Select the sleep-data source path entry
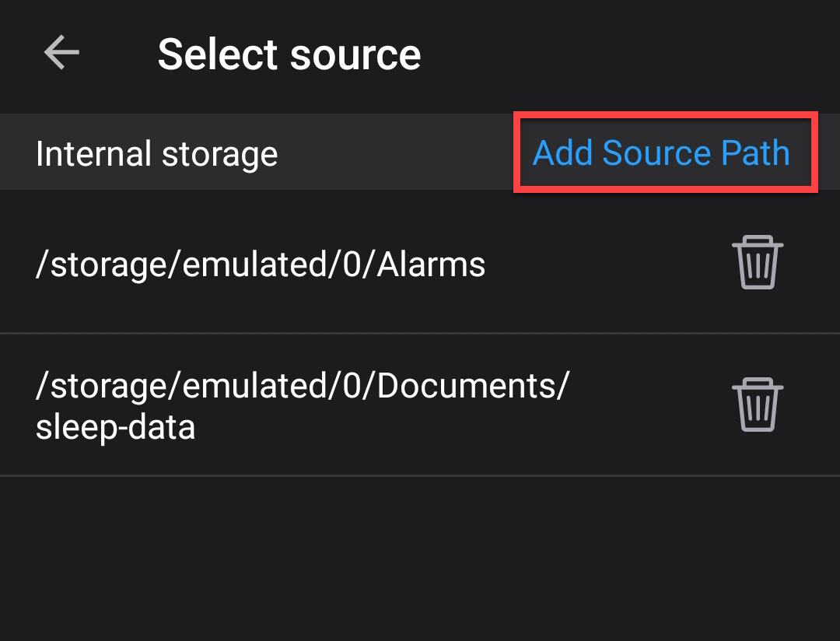 click(x=302, y=405)
